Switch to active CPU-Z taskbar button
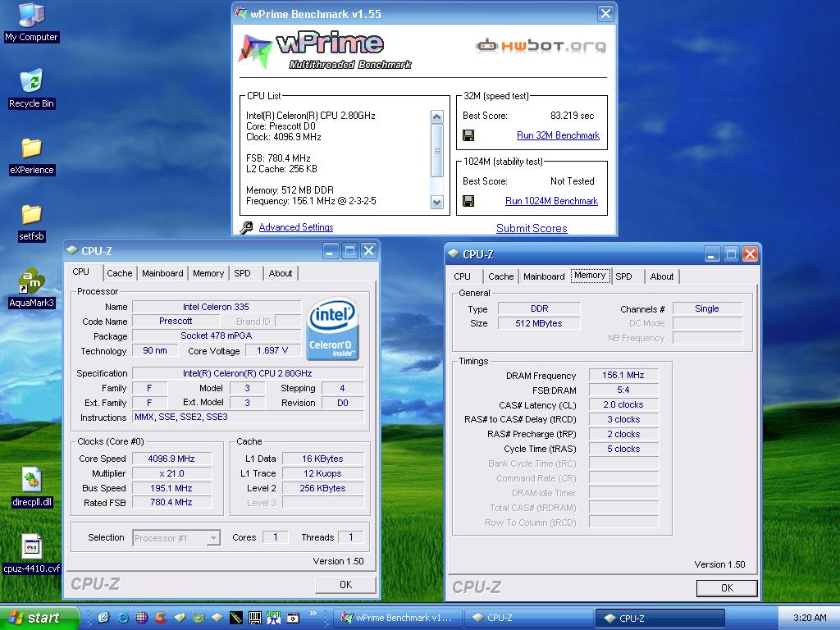840x630 pixels. point(660,619)
